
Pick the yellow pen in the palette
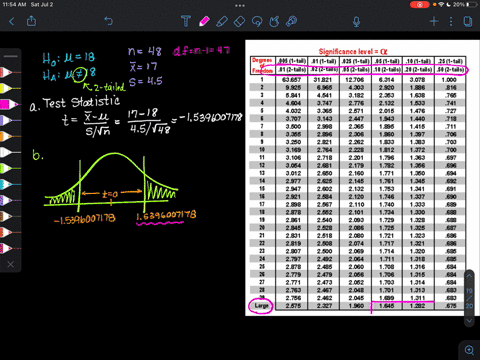[10, 88]
